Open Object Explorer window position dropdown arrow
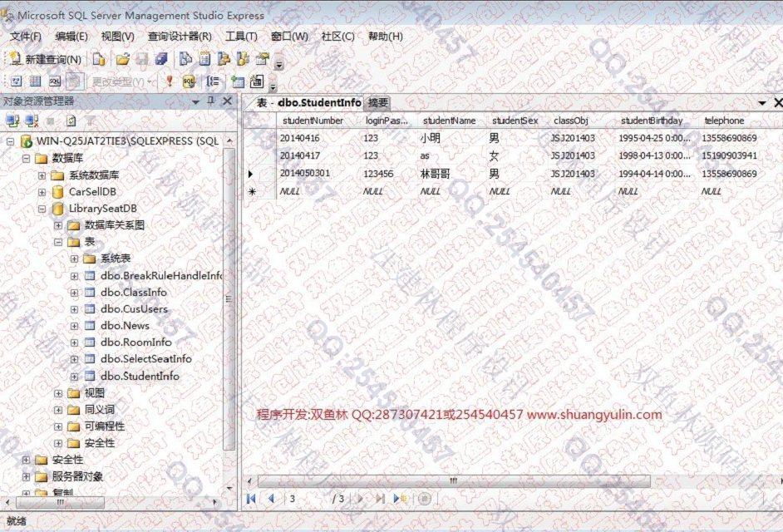783x532 pixels. [x=196, y=101]
